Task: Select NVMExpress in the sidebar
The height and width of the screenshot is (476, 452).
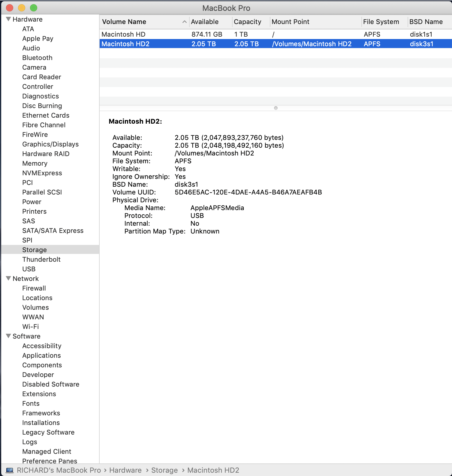Action: [42, 173]
